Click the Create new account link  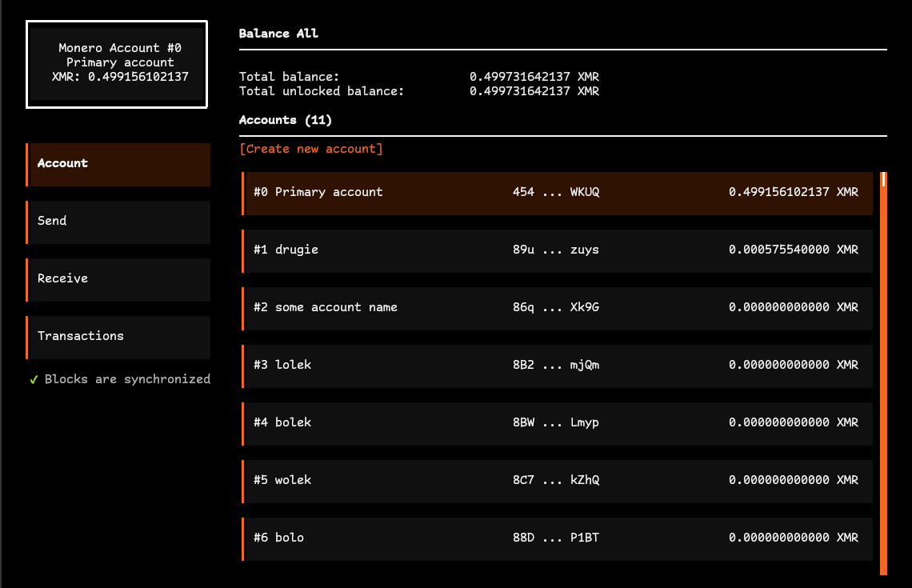point(311,149)
